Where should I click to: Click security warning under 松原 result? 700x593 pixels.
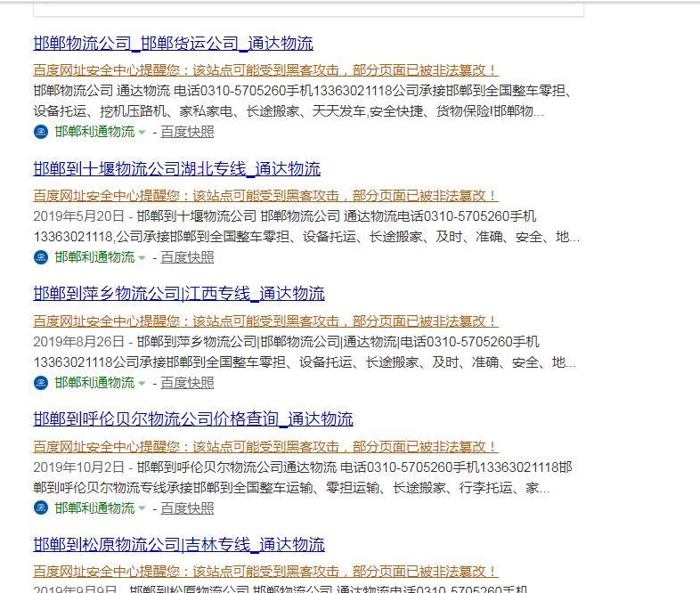pos(265,571)
